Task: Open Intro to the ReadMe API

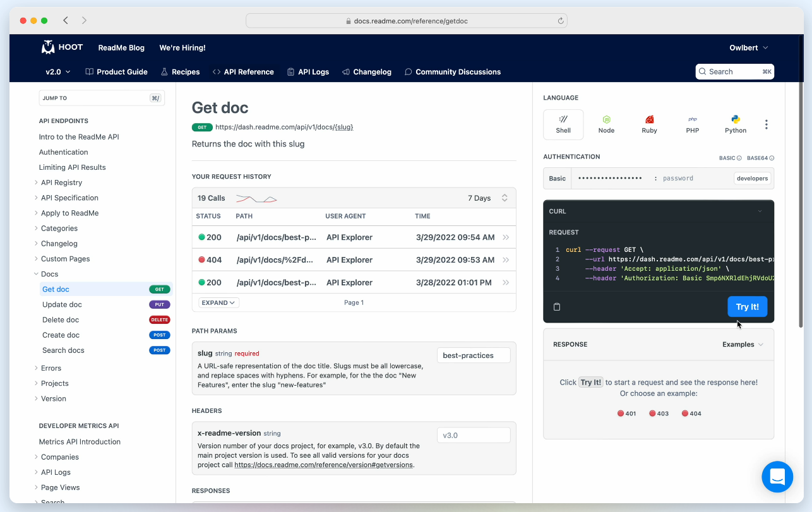Action: (79, 137)
